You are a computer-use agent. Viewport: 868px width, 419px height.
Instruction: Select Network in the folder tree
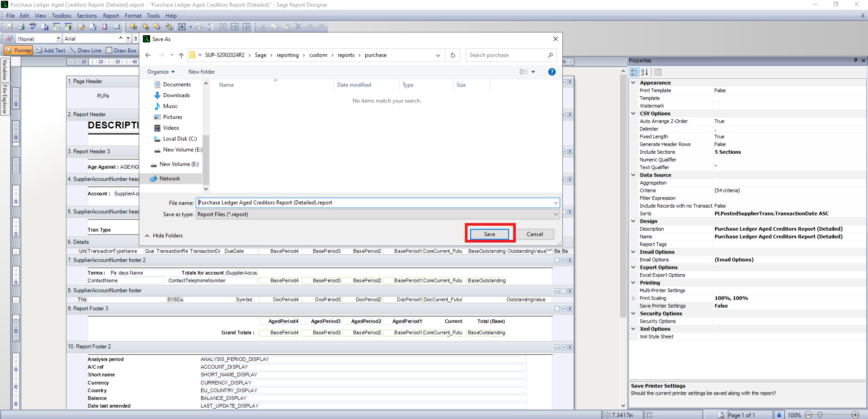coord(170,178)
